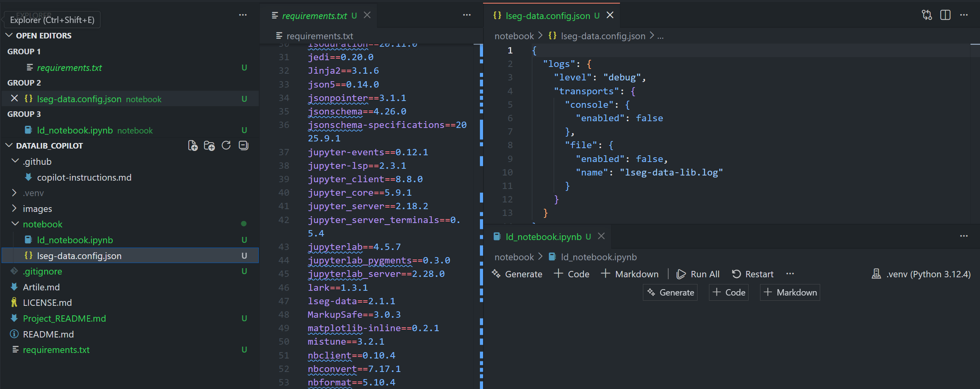Image resolution: width=980 pixels, height=389 pixels.
Task: Close the ld_notebook.ipynb tab
Action: point(601,236)
